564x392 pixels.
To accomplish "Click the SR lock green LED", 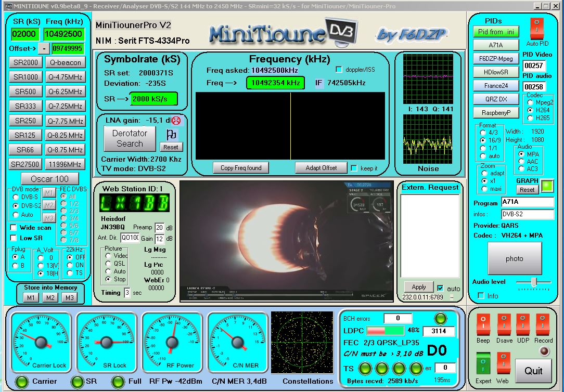I will coord(77,382).
